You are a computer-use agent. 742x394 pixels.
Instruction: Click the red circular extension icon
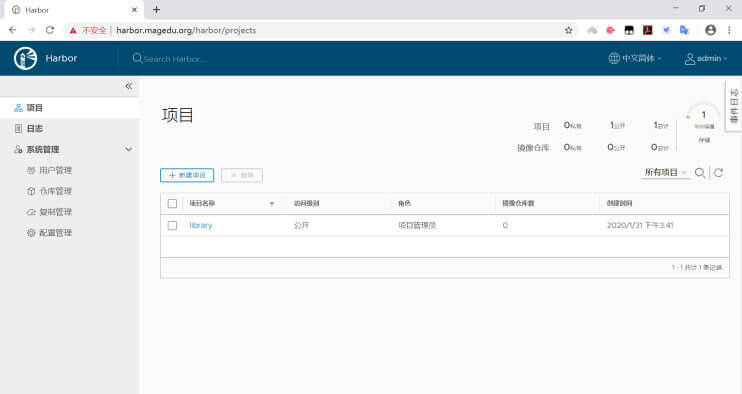610,30
